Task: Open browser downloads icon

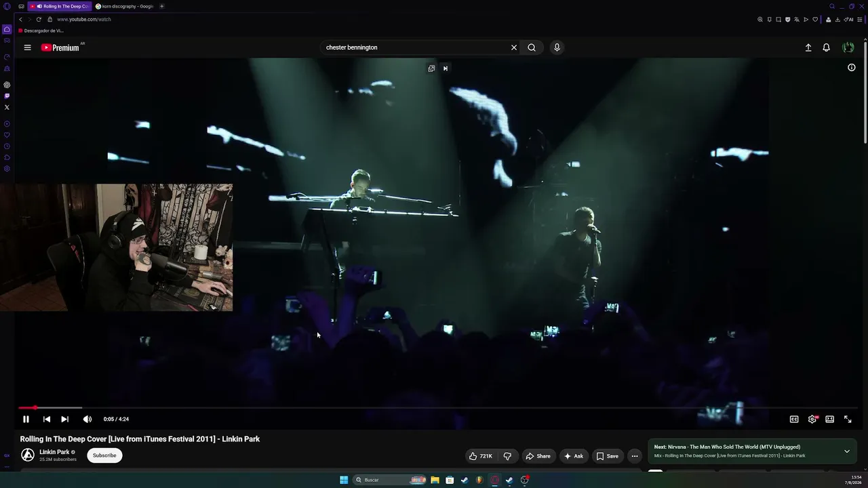Action: (839, 20)
